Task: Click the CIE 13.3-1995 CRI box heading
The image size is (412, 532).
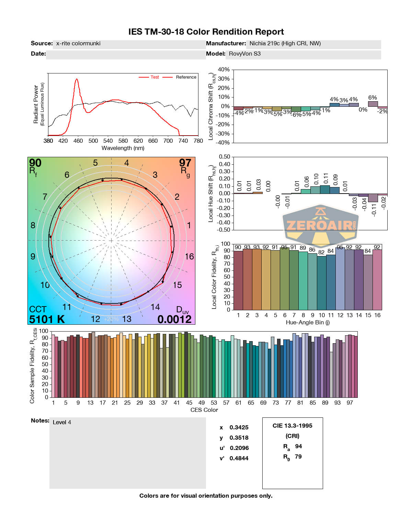Action: pyautogui.click(x=292, y=426)
